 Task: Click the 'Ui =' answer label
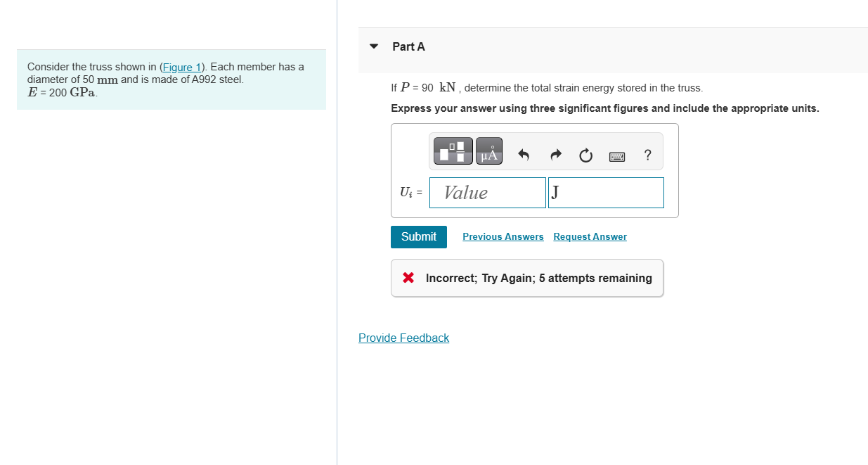point(411,193)
